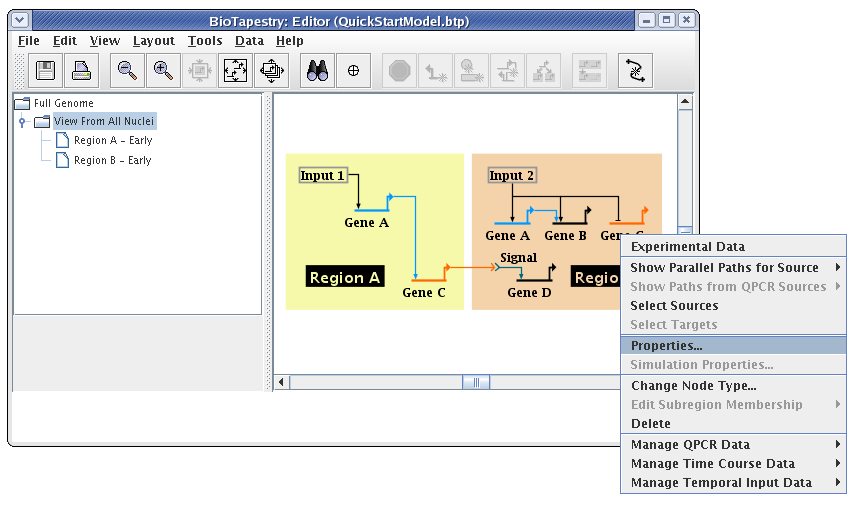This screenshot has width=854, height=509.
Task: Click the binoculars Search icon
Action: pyautogui.click(x=318, y=70)
